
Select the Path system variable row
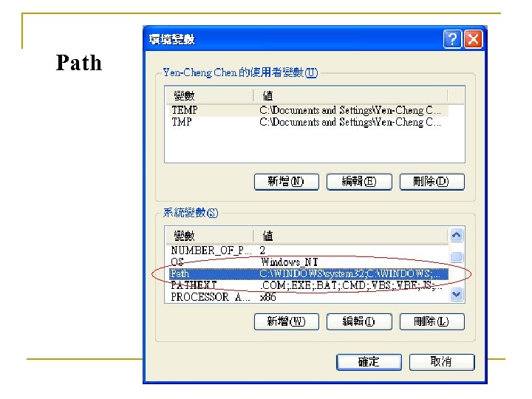308,273
